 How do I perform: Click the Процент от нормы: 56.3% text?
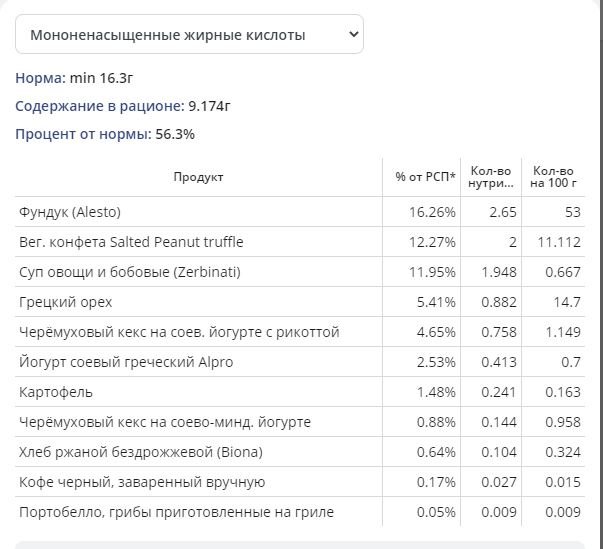tap(105, 134)
